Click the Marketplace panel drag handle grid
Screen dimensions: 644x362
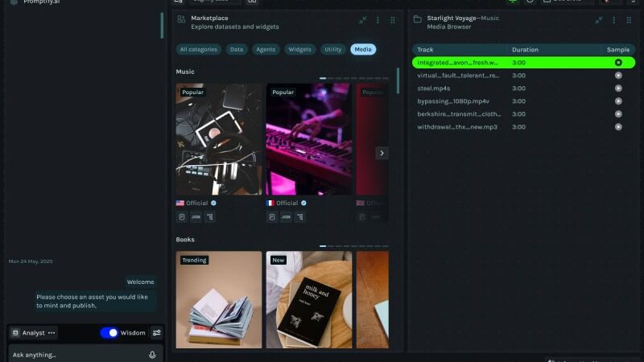(x=393, y=20)
